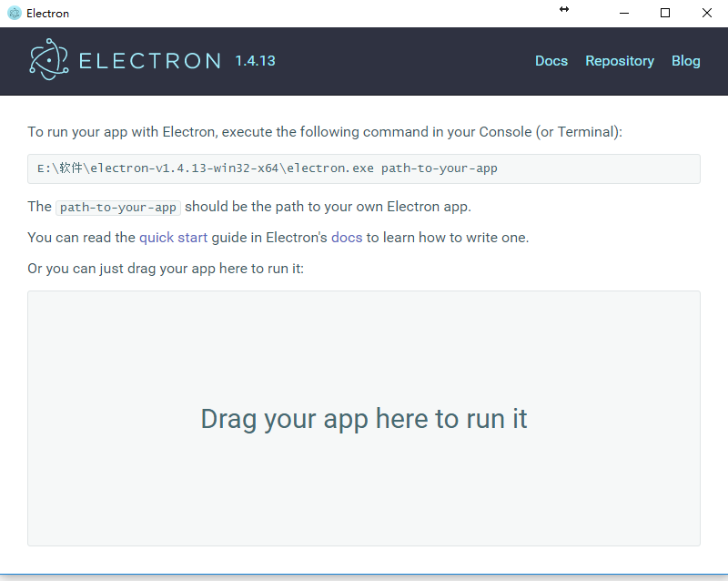Click the 'To run your app with Electron' sentence
Screen dimensions: 728x581
click(x=325, y=132)
